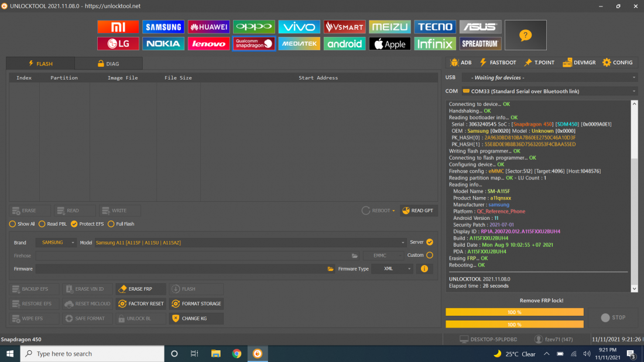
Task: Click the FORMAT STORAGE button
Action: point(196,304)
